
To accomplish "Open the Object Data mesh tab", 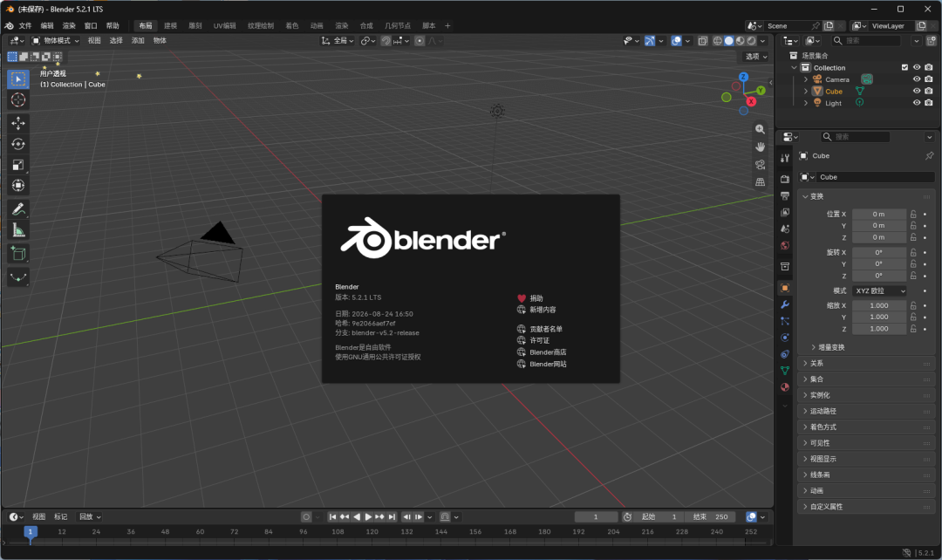I will point(785,371).
